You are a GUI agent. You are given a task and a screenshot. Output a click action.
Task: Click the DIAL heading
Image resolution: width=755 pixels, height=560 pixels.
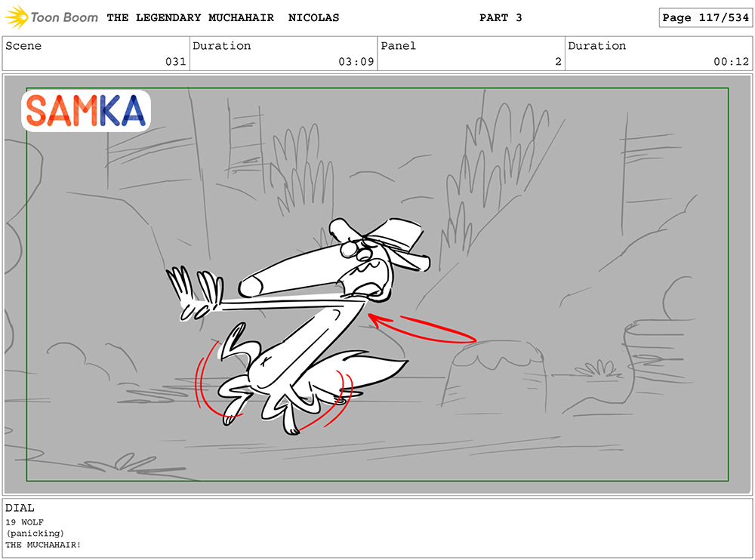click(20, 508)
